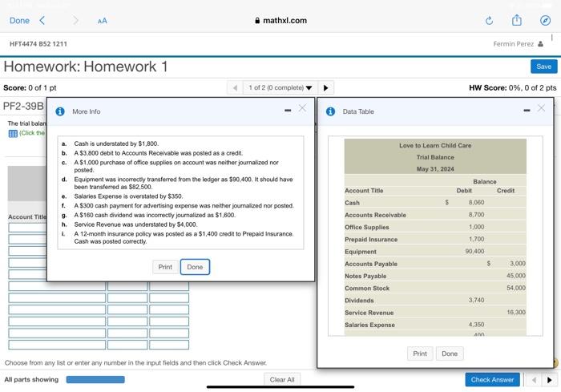The image size is (561, 392).
Task: Click the Equipment value 90,400
Action: point(474,251)
